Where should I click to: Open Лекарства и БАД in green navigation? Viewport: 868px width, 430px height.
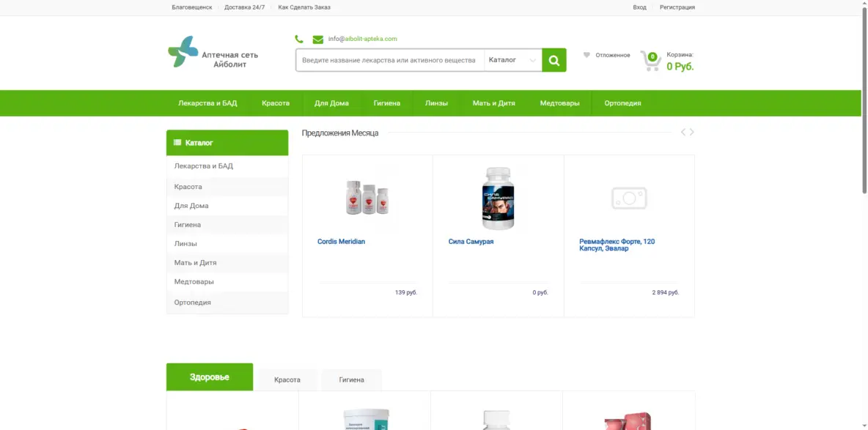207,103
